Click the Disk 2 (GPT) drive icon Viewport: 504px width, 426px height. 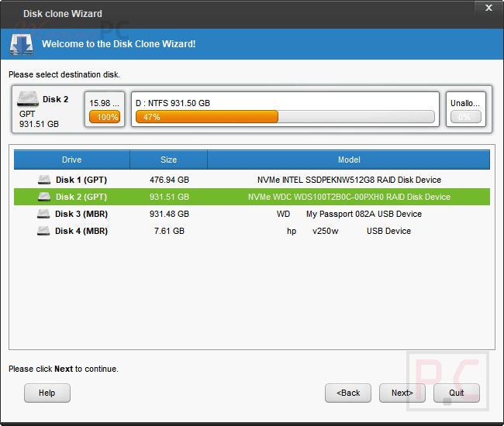pyautogui.click(x=44, y=197)
